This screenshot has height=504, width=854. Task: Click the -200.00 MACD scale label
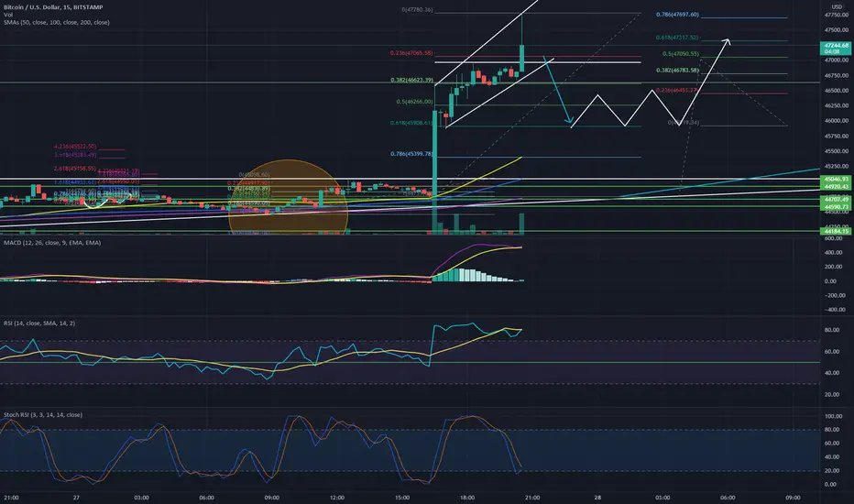click(x=833, y=295)
